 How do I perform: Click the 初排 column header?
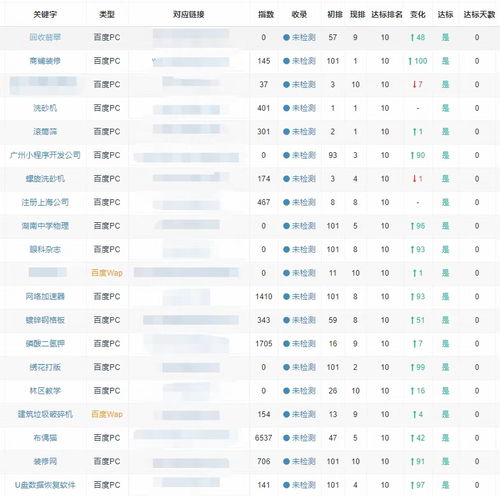click(x=335, y=15)
